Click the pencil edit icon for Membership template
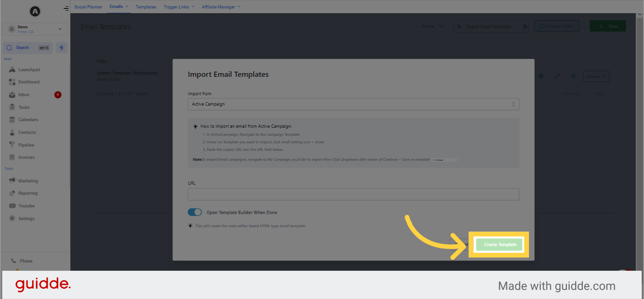Image resolution: width=644 pixels, height=299 pixels. pyautogui.click(x=557, y=76)
